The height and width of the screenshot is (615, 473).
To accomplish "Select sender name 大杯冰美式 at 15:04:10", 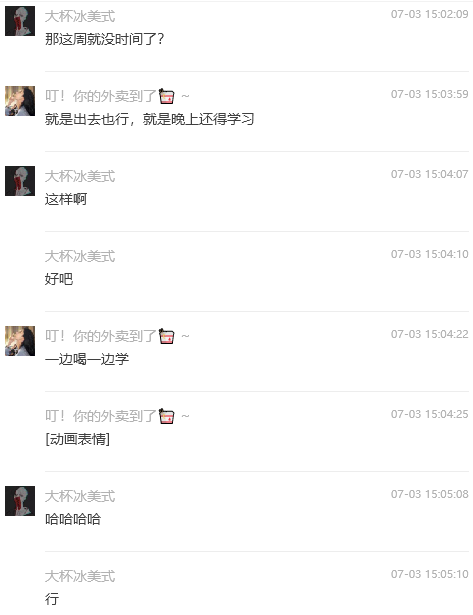I will point(80,257).
